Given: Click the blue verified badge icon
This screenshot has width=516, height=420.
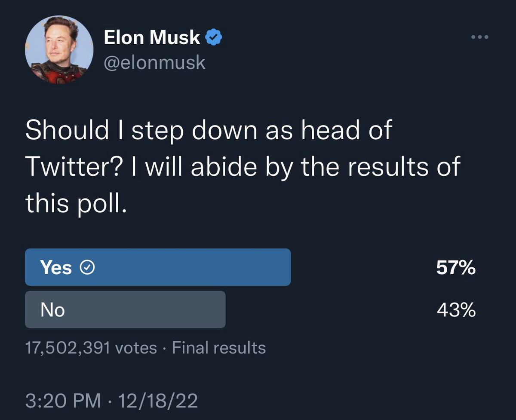Looking at the screenshot, I should click(x=213, y=38).
